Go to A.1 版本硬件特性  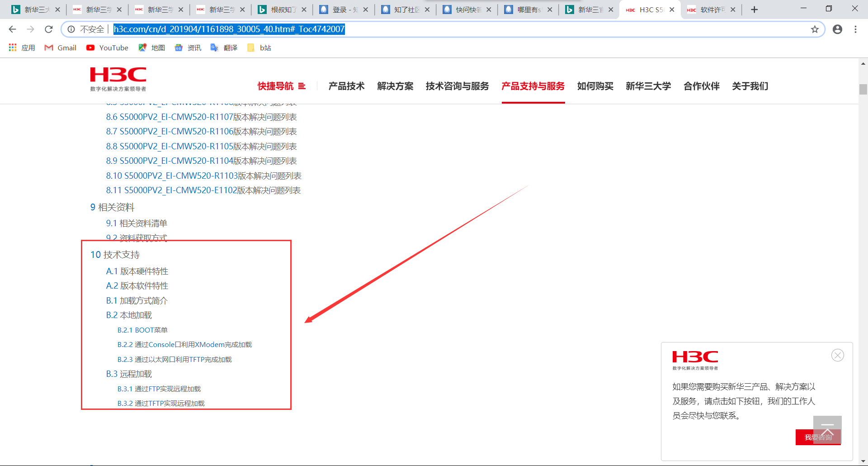point(137,271)
